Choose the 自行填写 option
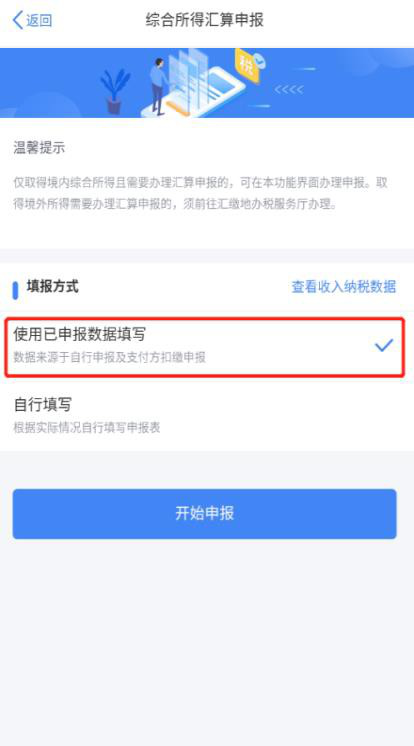 click(205, 415)
